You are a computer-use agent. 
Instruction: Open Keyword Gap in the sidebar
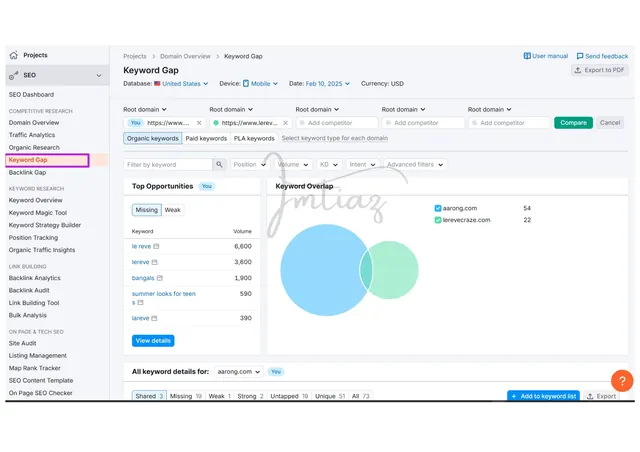28,160
